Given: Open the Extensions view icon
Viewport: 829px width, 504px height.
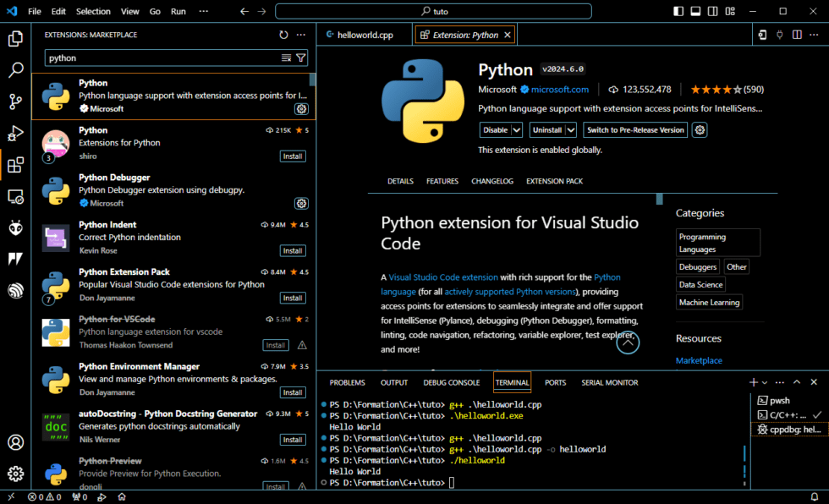Looking at the screenshot, I should click(15, 165).
